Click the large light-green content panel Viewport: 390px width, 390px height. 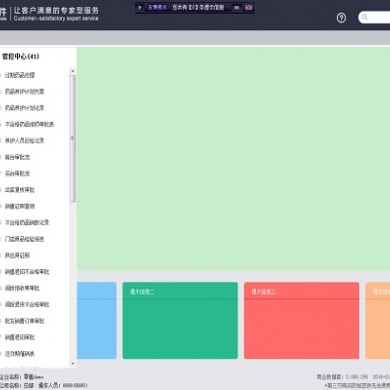pyautogui.click(x=233, y=159)
